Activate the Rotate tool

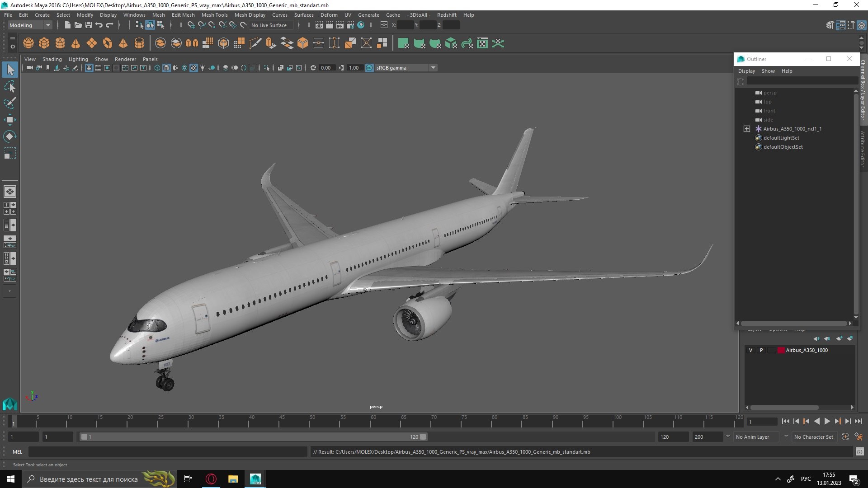tap(10, 136)
